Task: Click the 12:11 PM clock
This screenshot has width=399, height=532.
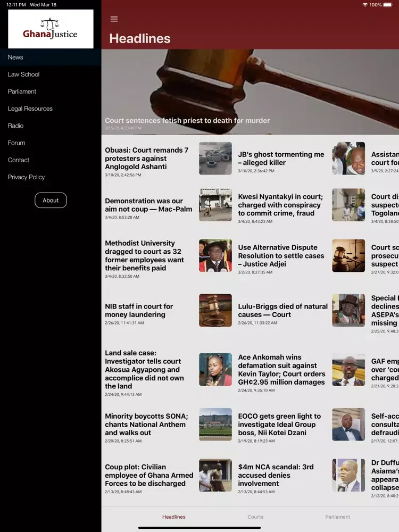Action: pyautogui.click(x=16, y=5)
